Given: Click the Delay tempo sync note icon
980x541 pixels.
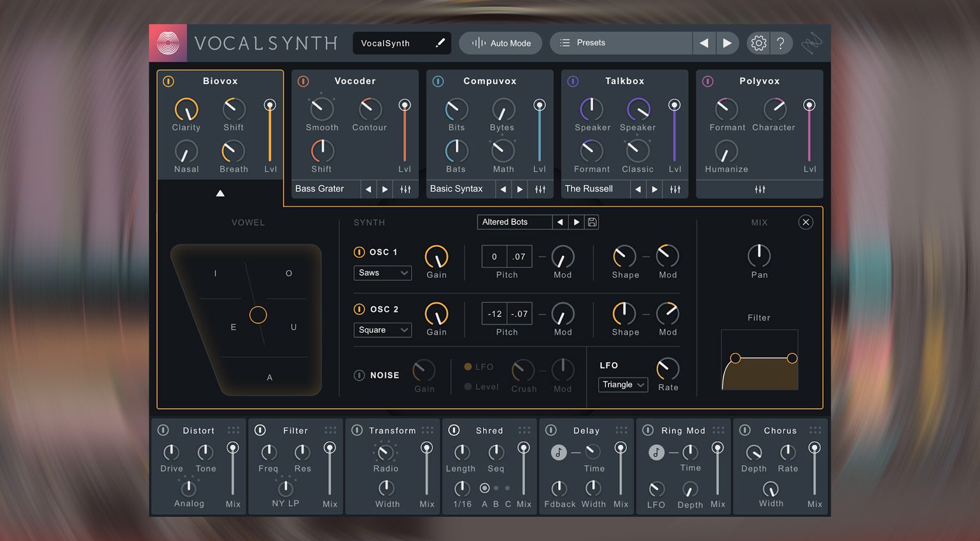Looking at the screenshot, I should pos(559,453).
